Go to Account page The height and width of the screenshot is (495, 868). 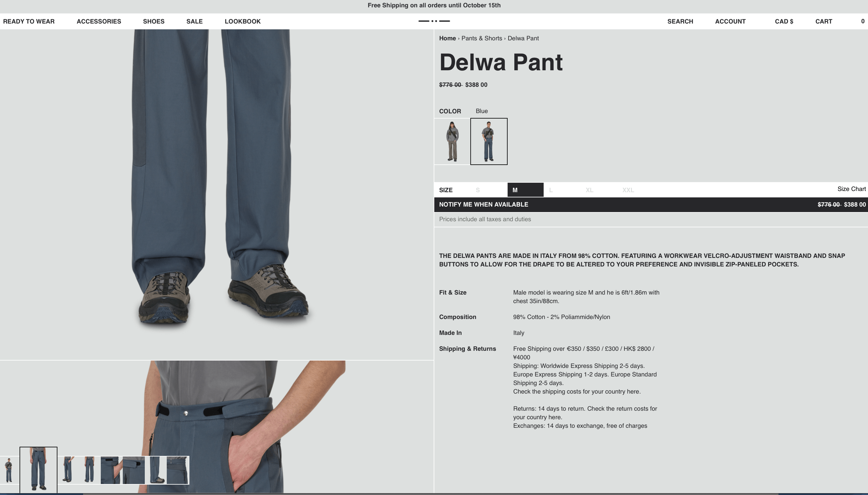pos(730,21)
